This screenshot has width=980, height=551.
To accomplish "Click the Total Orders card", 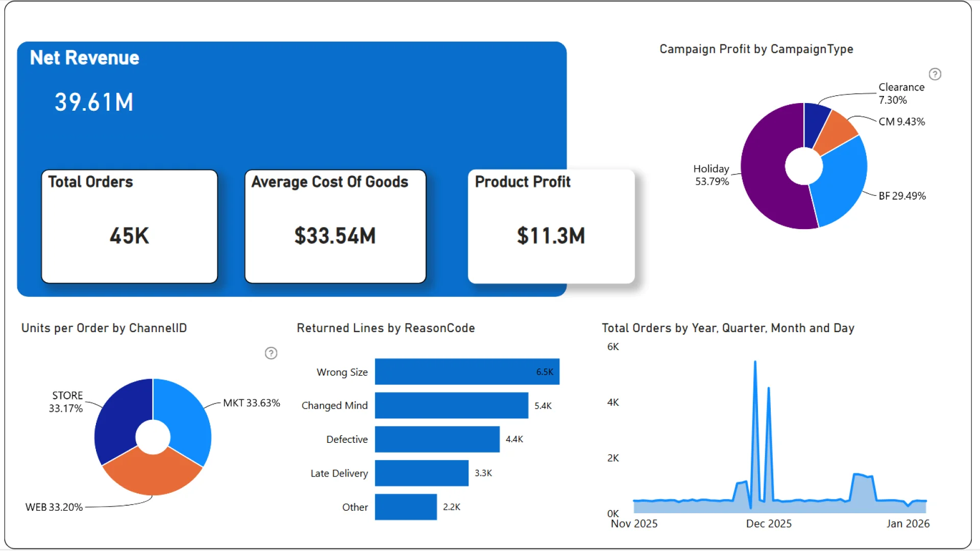I will (130, 227).
